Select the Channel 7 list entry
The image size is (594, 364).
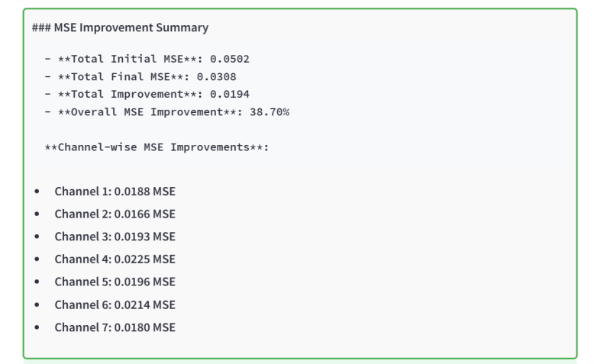[x=115, y=327]
